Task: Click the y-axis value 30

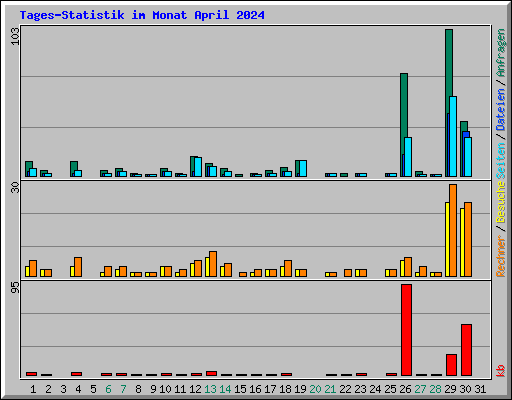Action: [15, 188]
